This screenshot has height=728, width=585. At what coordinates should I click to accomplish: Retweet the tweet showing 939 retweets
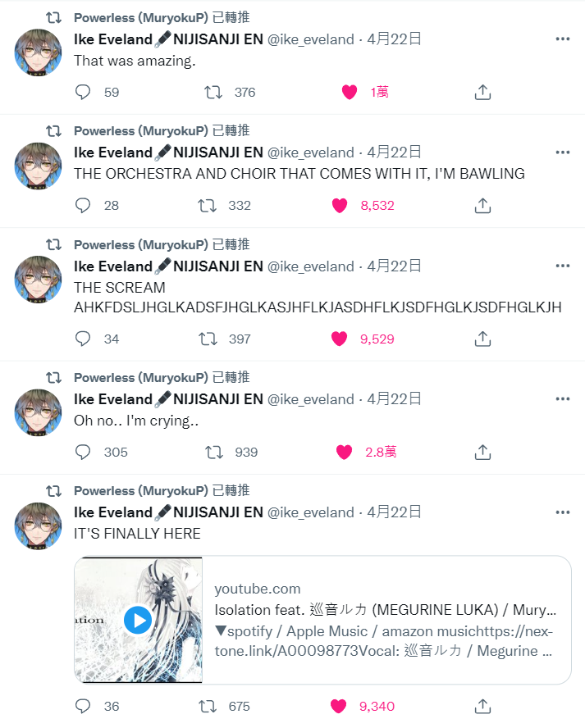point(214,452)
